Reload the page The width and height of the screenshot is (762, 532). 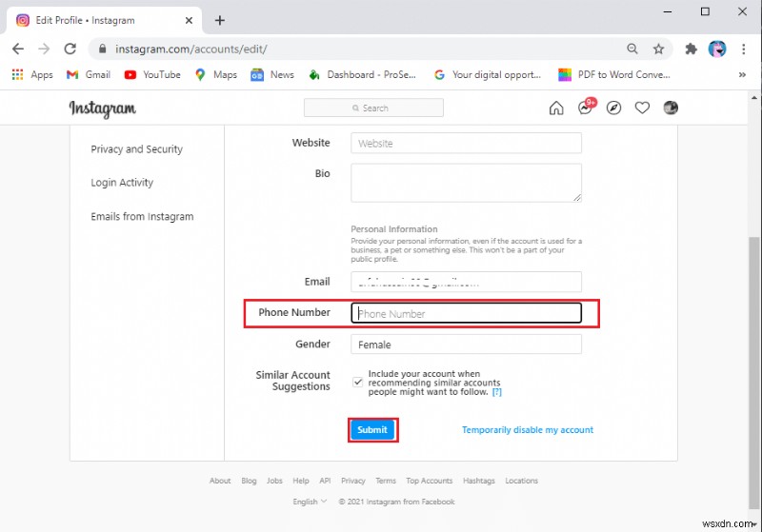coord(70,49)
